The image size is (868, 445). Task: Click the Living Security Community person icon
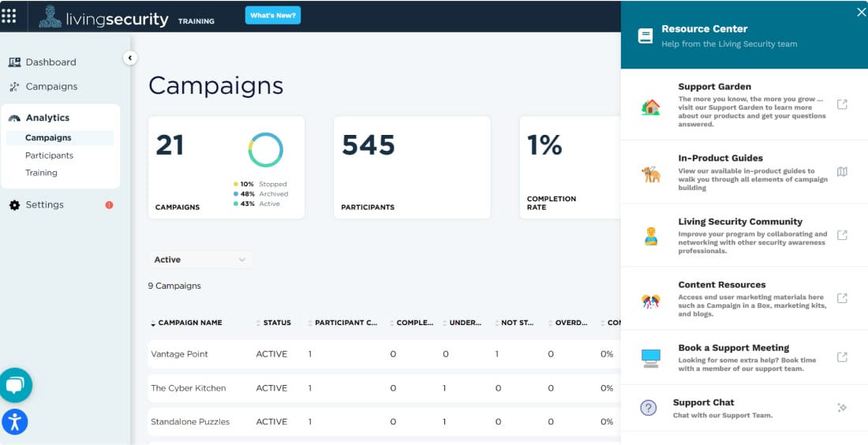tap(650, 237)
